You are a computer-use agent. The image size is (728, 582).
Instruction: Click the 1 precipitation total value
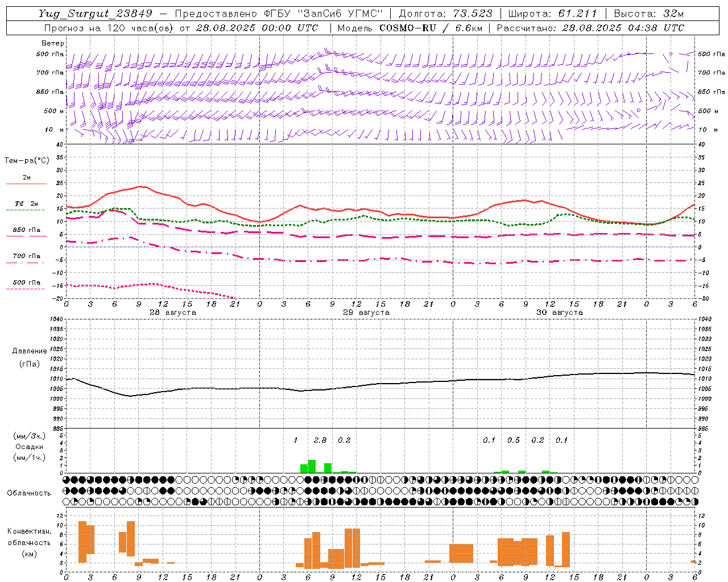point(296,440)
